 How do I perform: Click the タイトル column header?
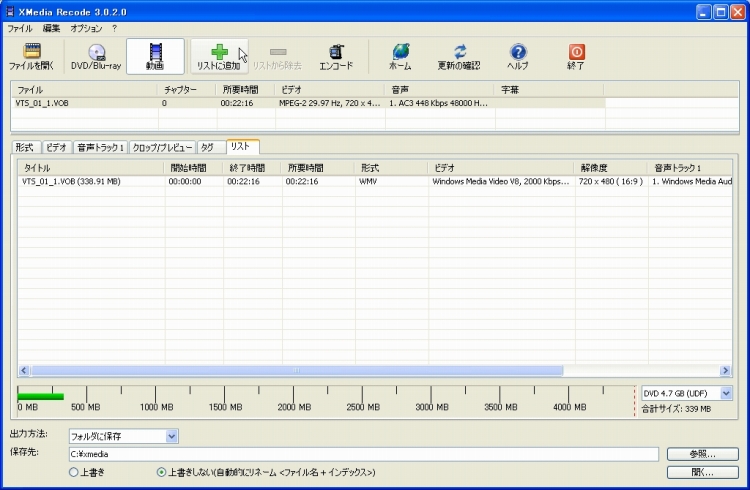91,168
